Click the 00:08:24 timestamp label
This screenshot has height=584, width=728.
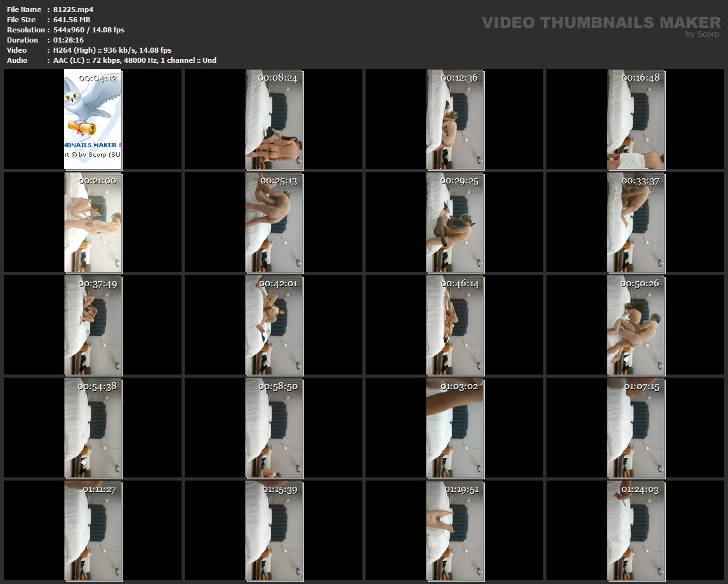point(277,78)
